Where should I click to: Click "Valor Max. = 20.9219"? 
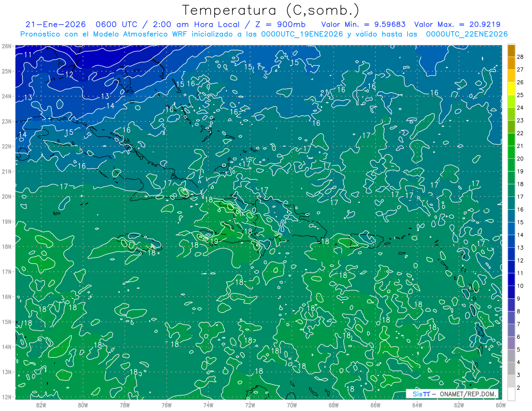[458, 24]
